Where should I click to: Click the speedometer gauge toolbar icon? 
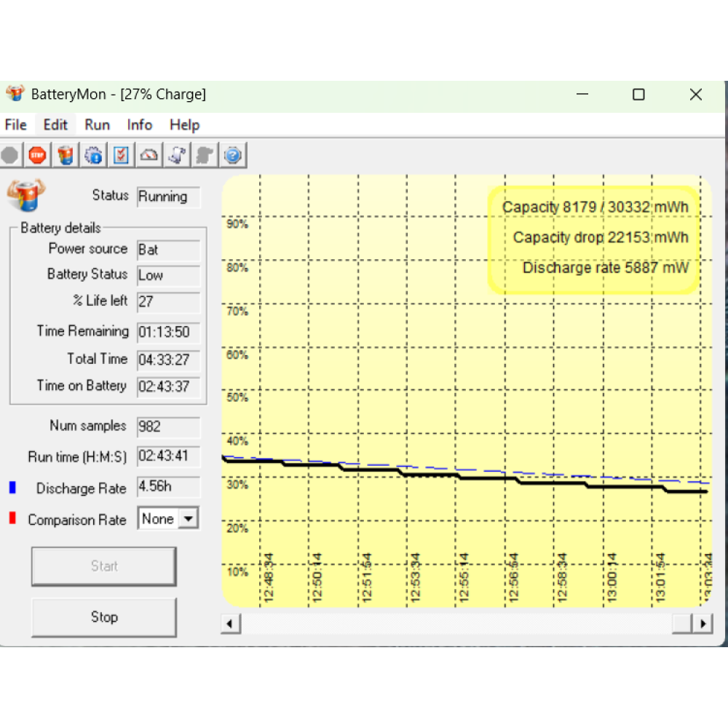click(149, 155)
